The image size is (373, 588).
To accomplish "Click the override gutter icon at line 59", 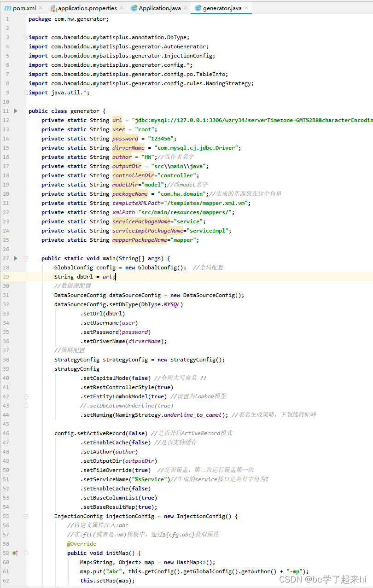I will point(15,553).
